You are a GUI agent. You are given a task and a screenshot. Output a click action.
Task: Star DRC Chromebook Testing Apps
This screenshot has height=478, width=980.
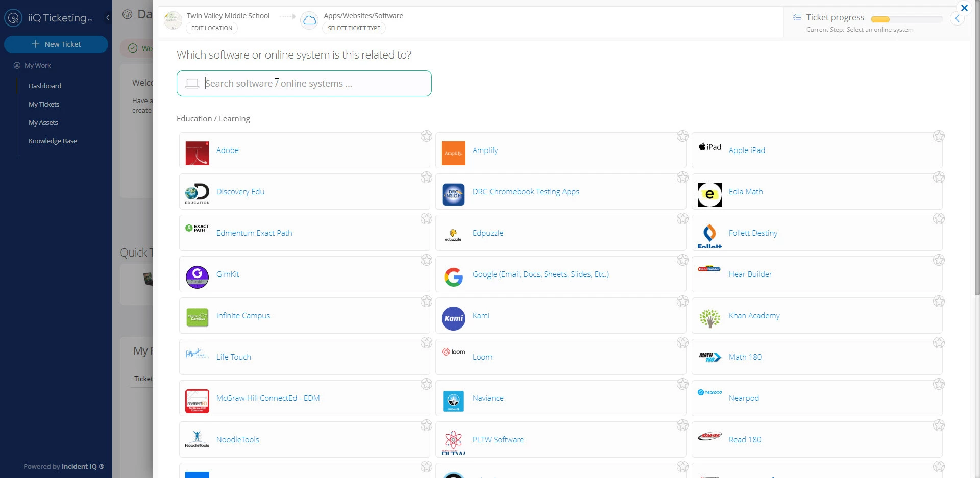tap(683, 177)
